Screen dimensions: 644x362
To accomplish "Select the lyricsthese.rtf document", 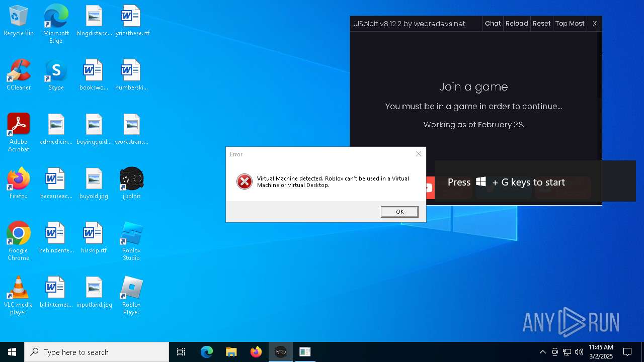I will tap(131, 21).
